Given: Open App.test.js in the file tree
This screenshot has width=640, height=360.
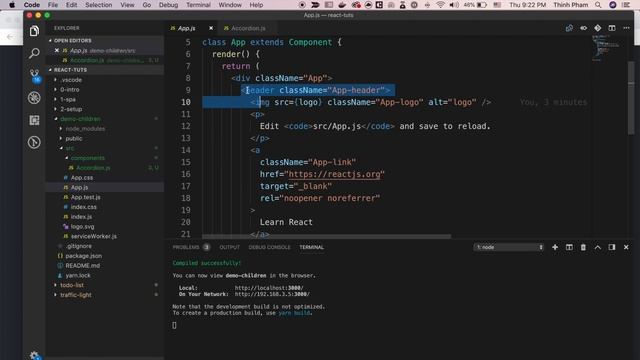Looking at the screenshot, I should [85, 197].
